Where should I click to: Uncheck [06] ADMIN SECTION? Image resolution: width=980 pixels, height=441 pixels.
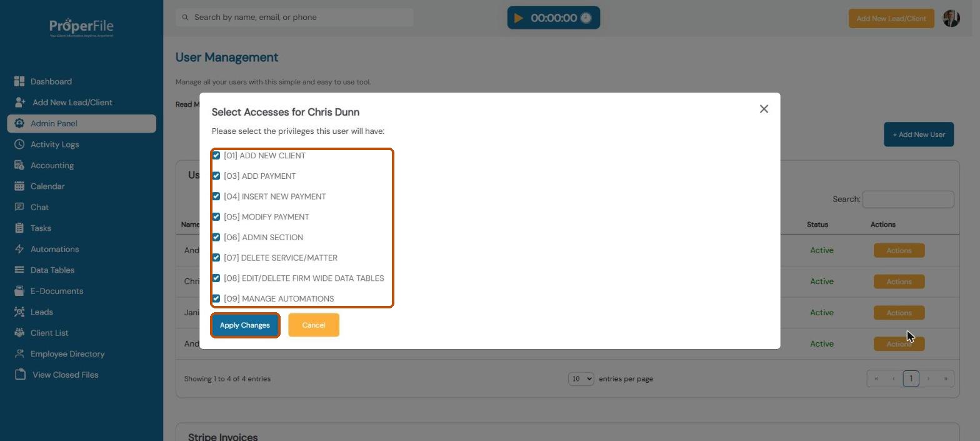pyautogui.click(x=216, y=237)
